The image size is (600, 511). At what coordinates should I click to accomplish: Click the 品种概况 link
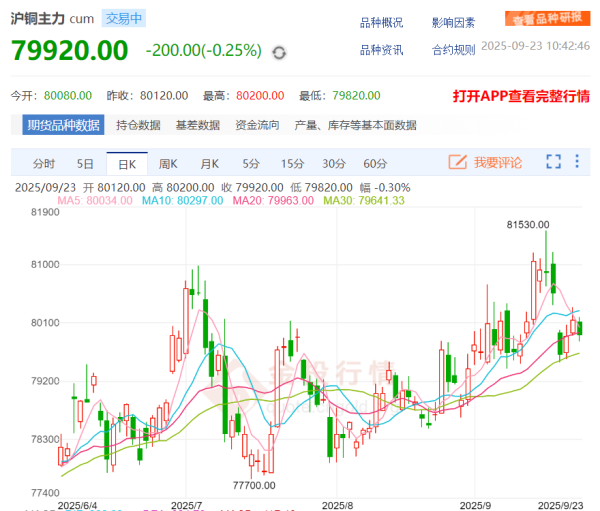tap(381, 22)
